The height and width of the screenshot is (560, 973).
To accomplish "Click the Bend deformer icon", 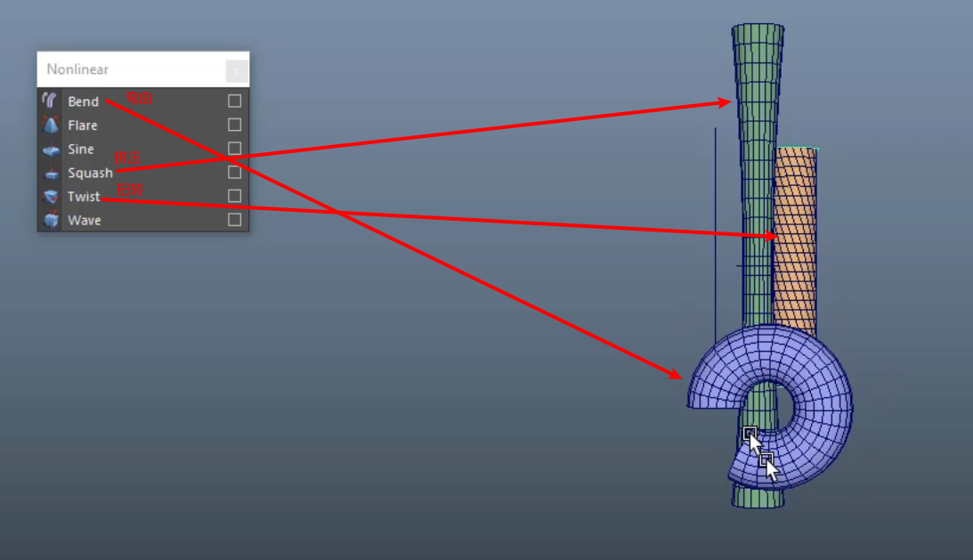I will pos(50,101).
